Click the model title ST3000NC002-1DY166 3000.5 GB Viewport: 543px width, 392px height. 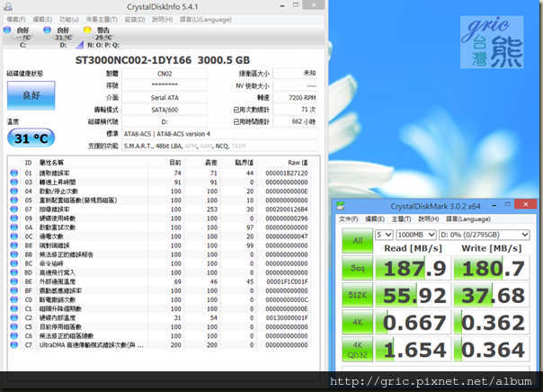pos(163,60)
